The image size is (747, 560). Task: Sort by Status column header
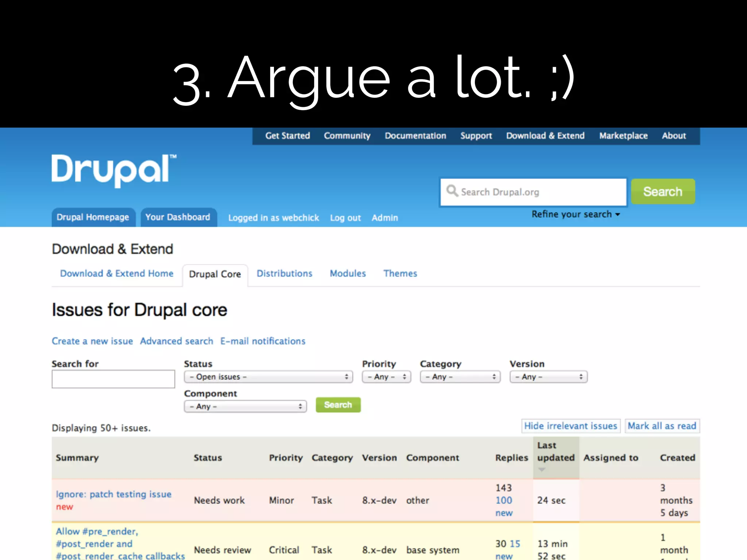pos(208,458)
